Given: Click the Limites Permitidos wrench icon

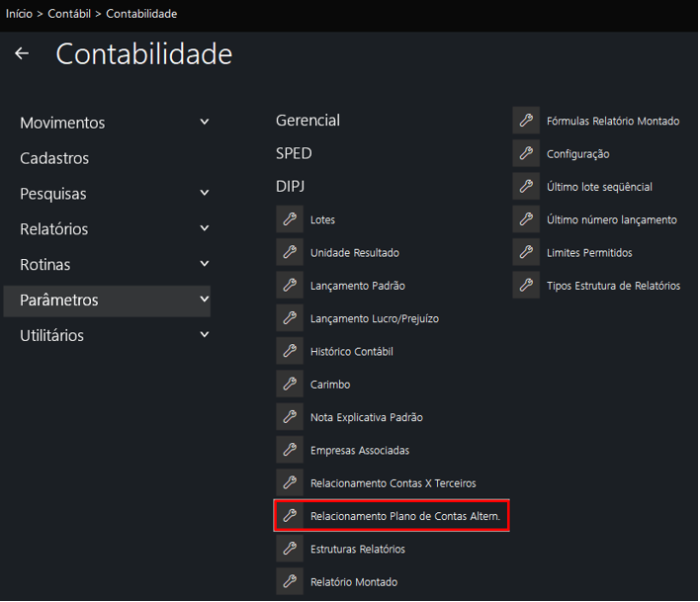Looking at the screenshot, I should point(526,253).
